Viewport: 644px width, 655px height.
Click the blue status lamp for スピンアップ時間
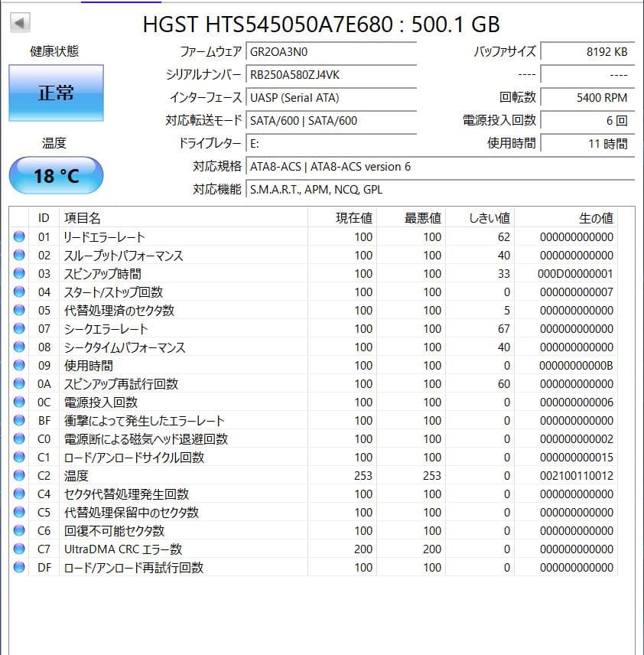[x=18, y=273]
